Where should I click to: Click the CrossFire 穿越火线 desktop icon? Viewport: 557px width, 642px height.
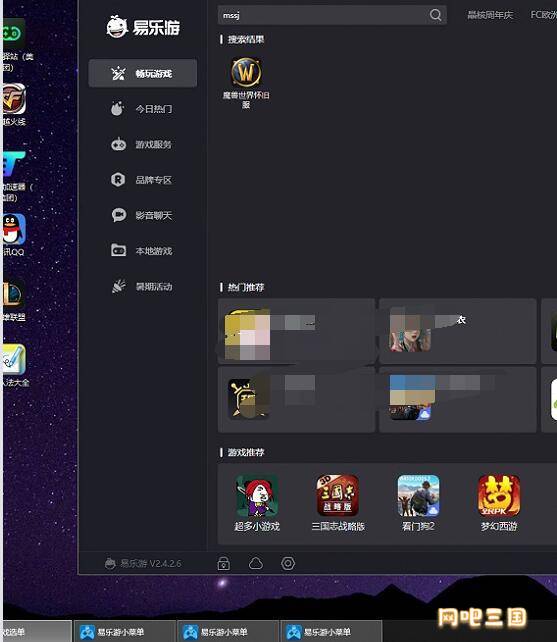coord(14,99)
